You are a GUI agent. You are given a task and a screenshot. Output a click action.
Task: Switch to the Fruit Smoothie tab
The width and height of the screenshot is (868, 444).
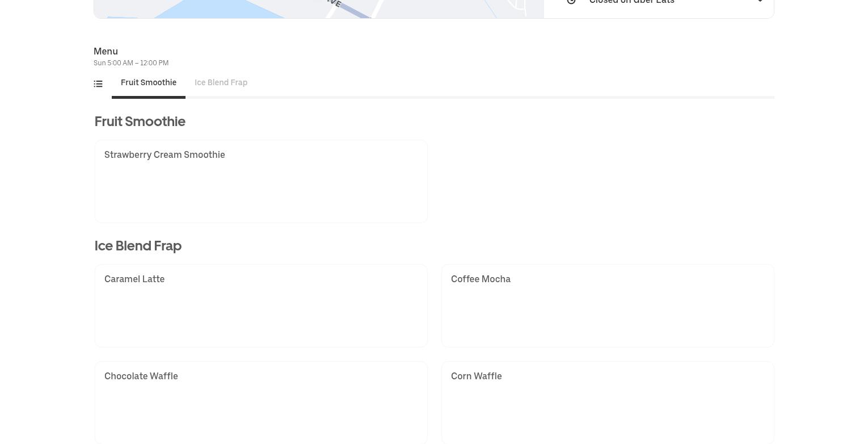149,83
